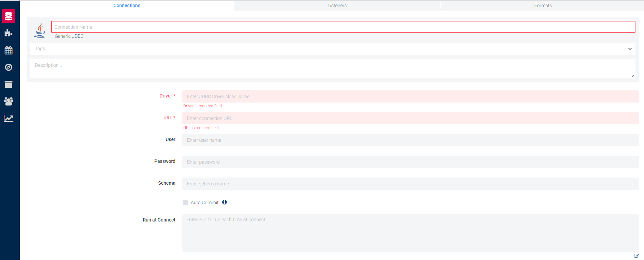This screenshot has height=260, width=644.
Task: Click the Auto Commit info icon
Action: [225, 202]
